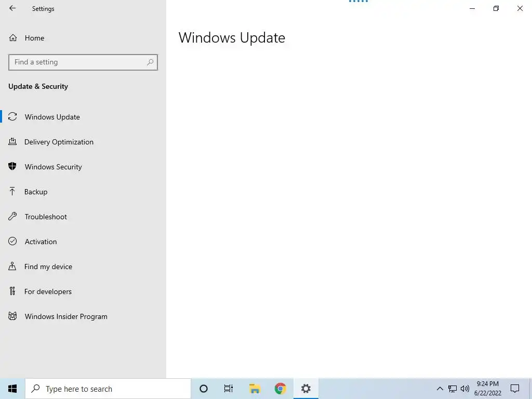Open For developers settings
The height and width of the screenshot is (399, 532).
click(x=83, y=291)
